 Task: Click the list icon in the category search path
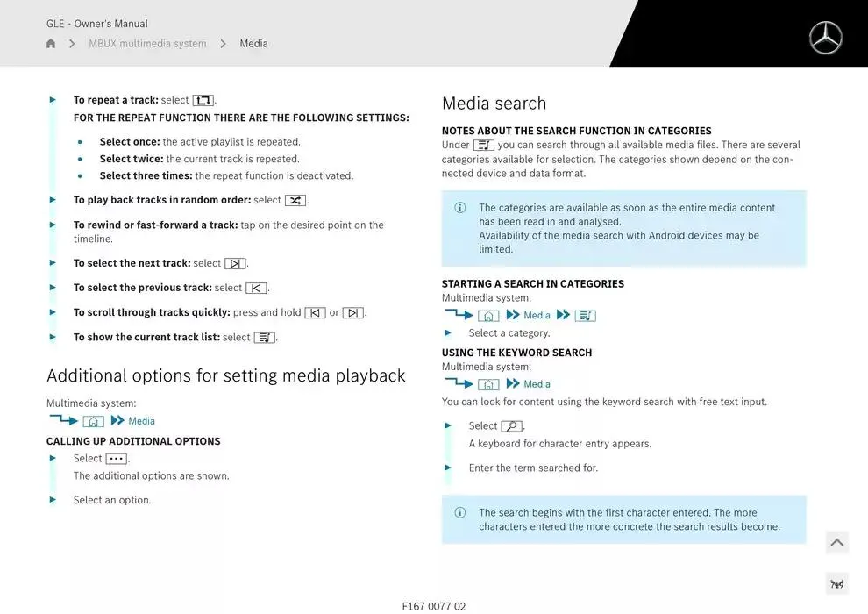[x=585, y=316]
